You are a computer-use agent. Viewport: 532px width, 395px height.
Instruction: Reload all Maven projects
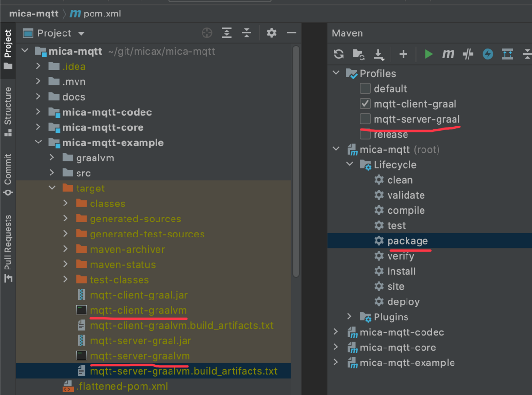(x=339, y=54)
